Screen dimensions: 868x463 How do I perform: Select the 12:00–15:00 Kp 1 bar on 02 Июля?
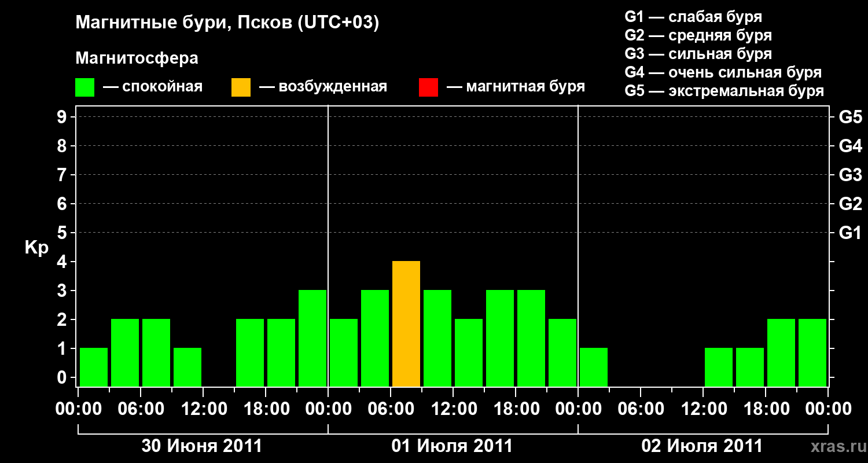[x=719, y=367]
